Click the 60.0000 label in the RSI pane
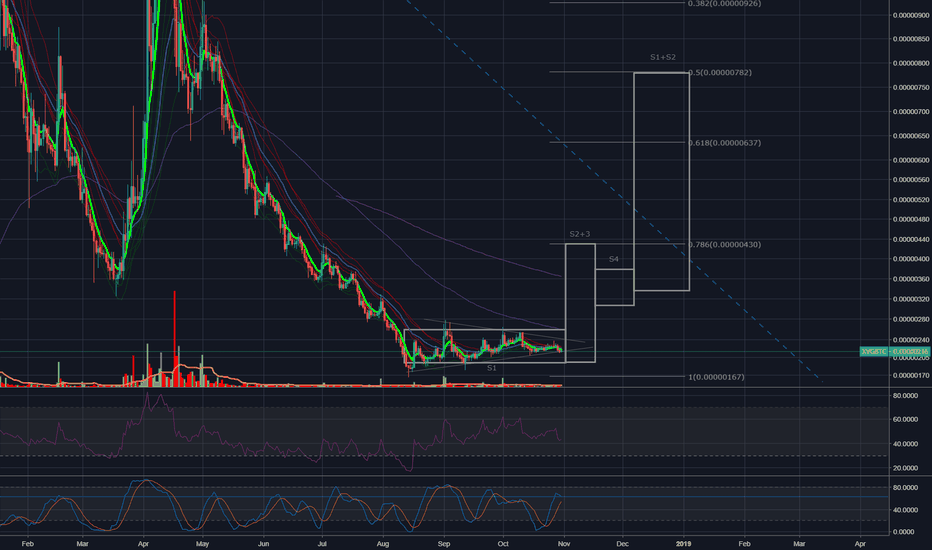This screenshot has width=932, height=550. pyautogui.click(x=905, y=419)
